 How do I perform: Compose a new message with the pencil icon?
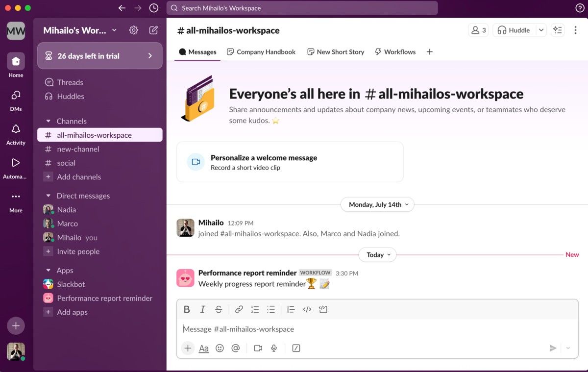tap(153, 30)
